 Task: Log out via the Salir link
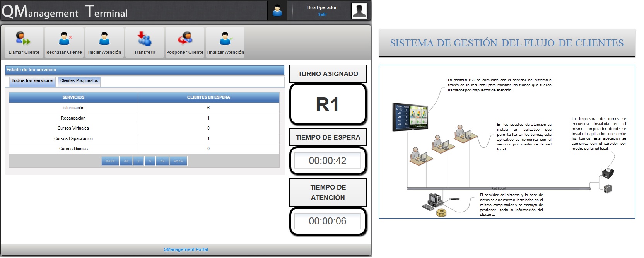pos(323,14)
